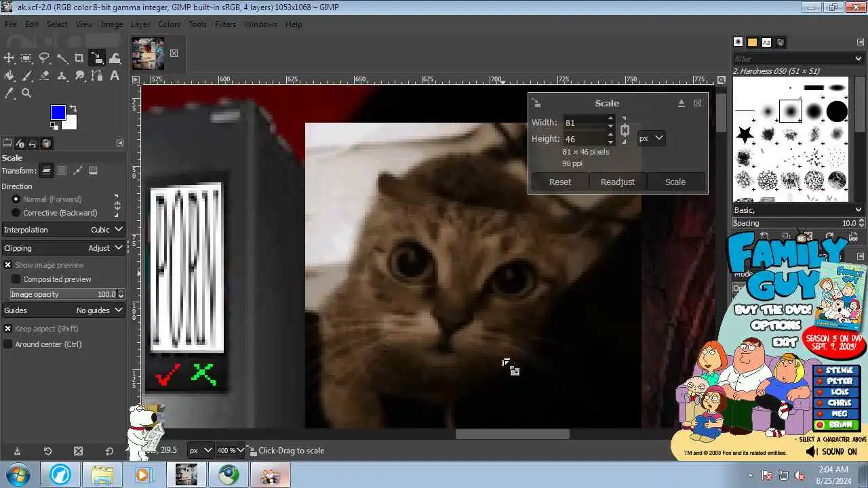
Task: Open the File menu
Action: point(11,24)
